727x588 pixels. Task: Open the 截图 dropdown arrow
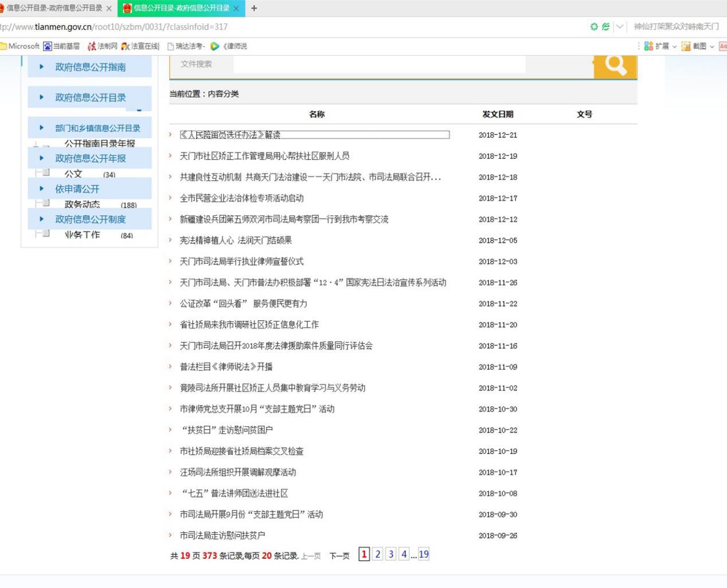click(x=712, y=46)
